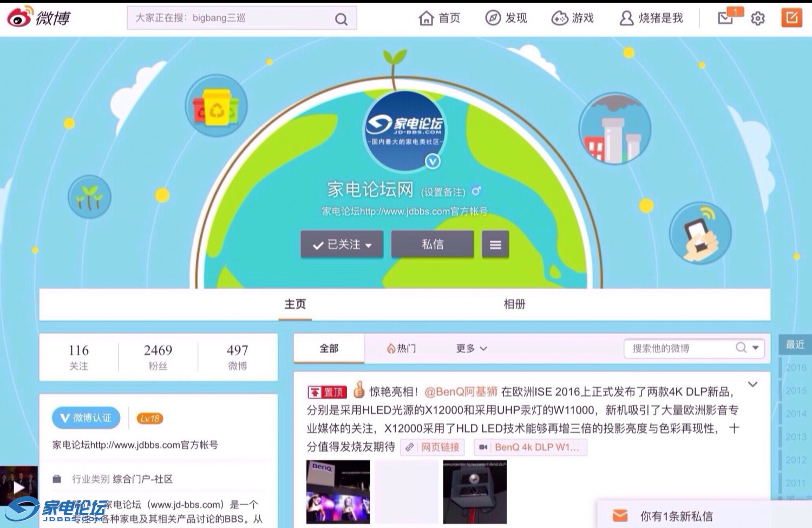Click the 家电论坛网 profile name
Screen dimensions: 812x528
pyautogui.click(x=370, y=190)
